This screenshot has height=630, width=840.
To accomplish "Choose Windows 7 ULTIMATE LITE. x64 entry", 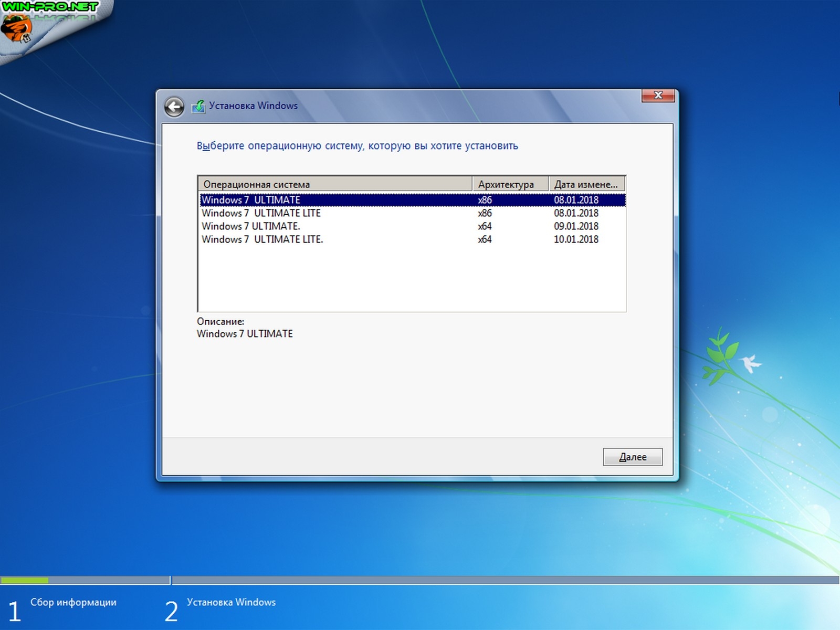I will [x=413, y=239].
